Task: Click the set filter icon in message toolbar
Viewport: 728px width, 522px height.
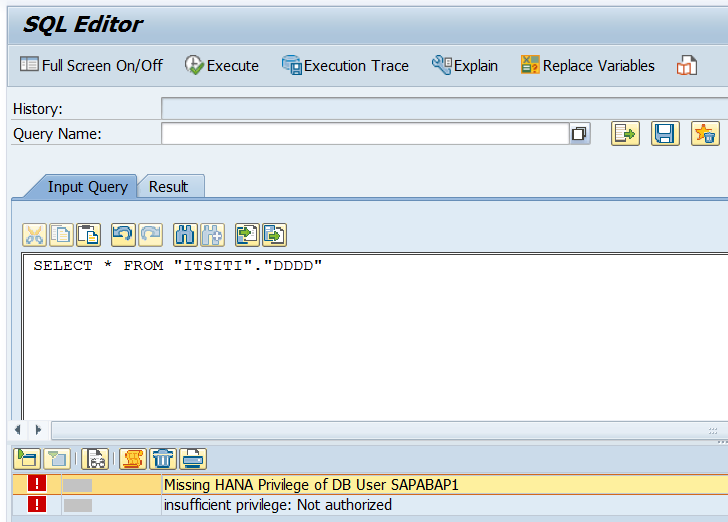Action: click(x=27, y=459)
